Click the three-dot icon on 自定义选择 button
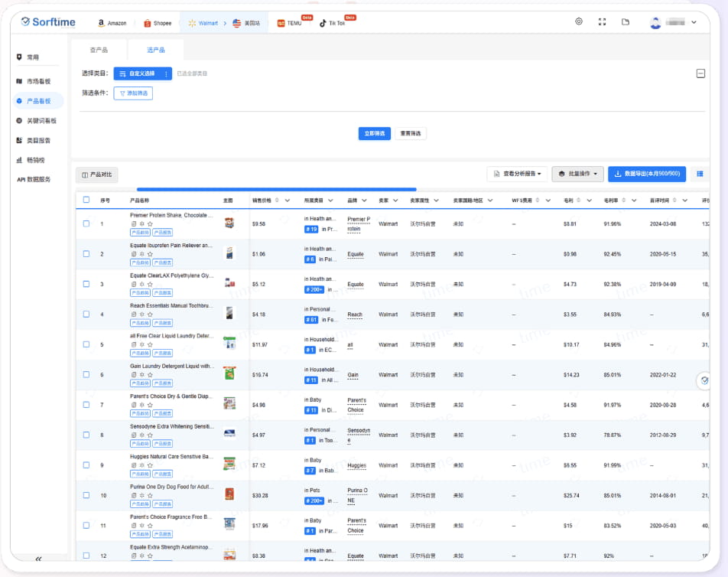This screenshot has width=728, height=577. click(166, 74)
